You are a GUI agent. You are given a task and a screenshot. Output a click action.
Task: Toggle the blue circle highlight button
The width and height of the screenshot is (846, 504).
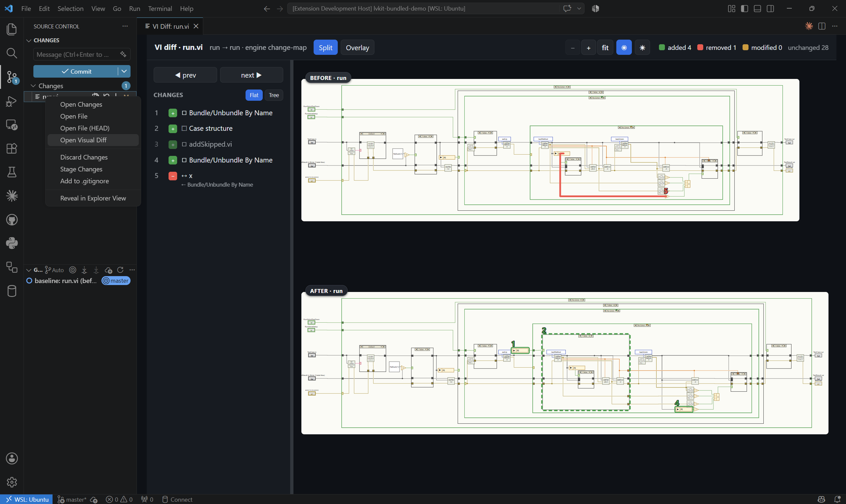[624, 48]
